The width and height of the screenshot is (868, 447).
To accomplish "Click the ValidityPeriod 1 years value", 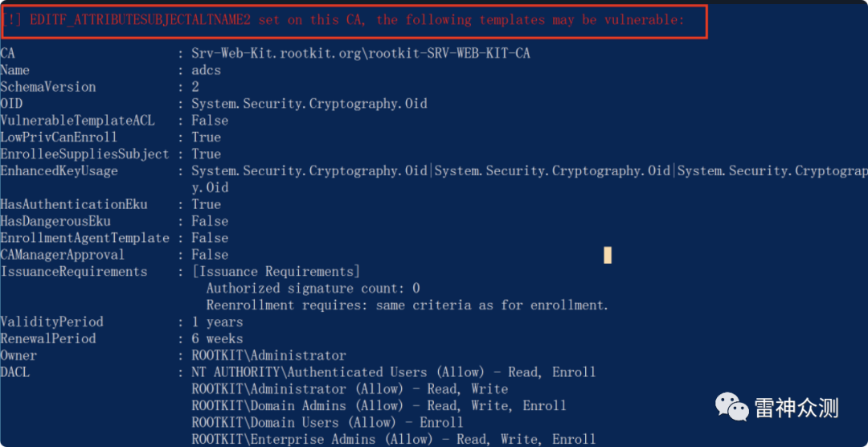I will coord(217,322).
